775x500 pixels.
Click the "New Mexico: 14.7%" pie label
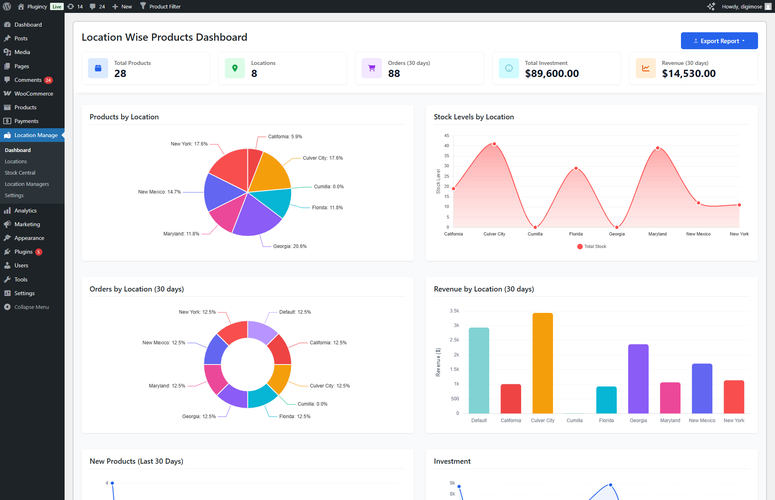(x=159, y=192)
